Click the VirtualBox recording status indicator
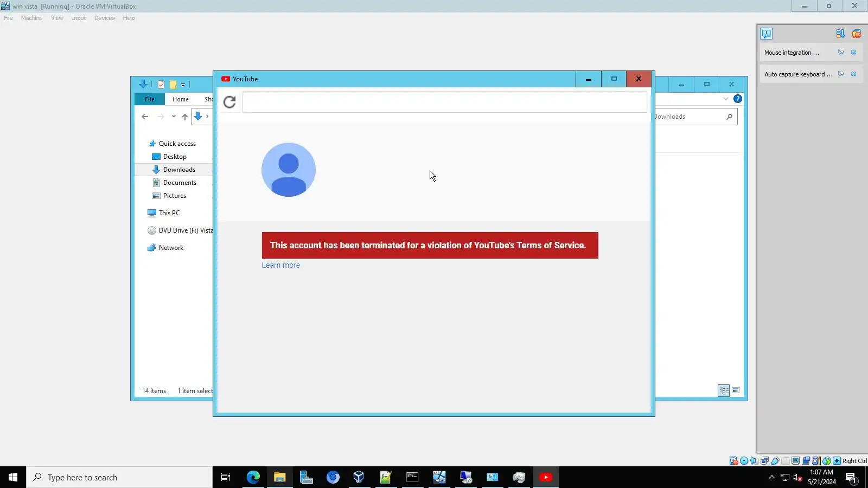 pyautogui.click(x=806, y=461)
